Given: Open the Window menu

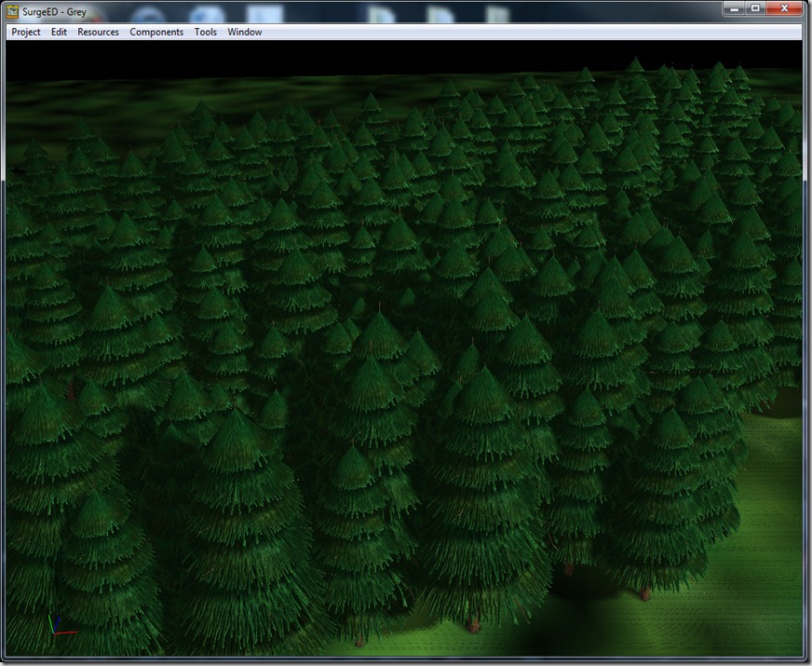Looking at the screenshot, I should pyautogui.click(x=244, y=32).
